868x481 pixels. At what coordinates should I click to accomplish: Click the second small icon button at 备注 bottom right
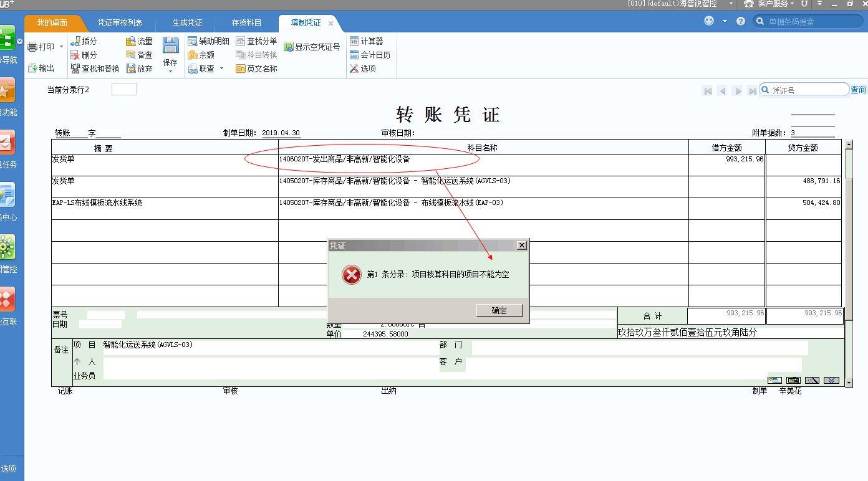pyautogui.click(x=793, y=380)
